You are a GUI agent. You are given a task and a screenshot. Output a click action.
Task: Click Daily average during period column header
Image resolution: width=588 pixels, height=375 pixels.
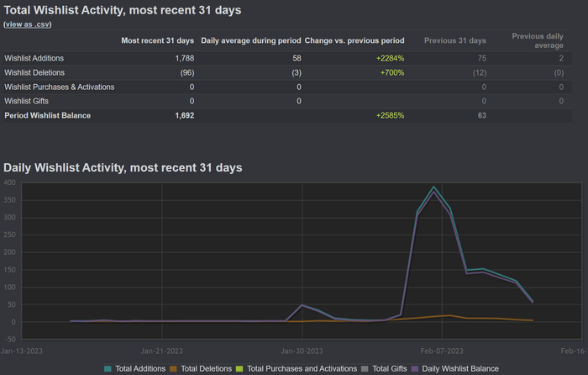[251, 40]
